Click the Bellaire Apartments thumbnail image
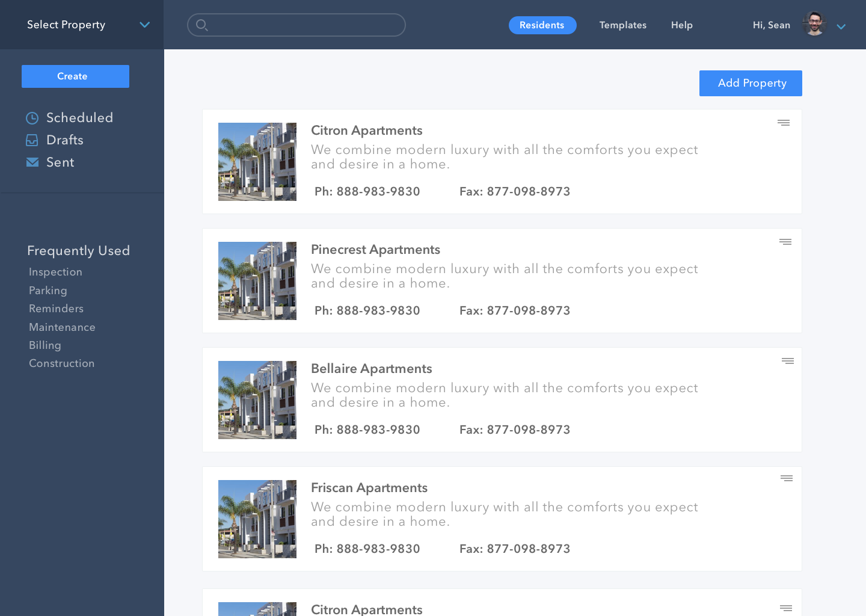The width and height of the screenshot is (866, 616). (257, 400)
